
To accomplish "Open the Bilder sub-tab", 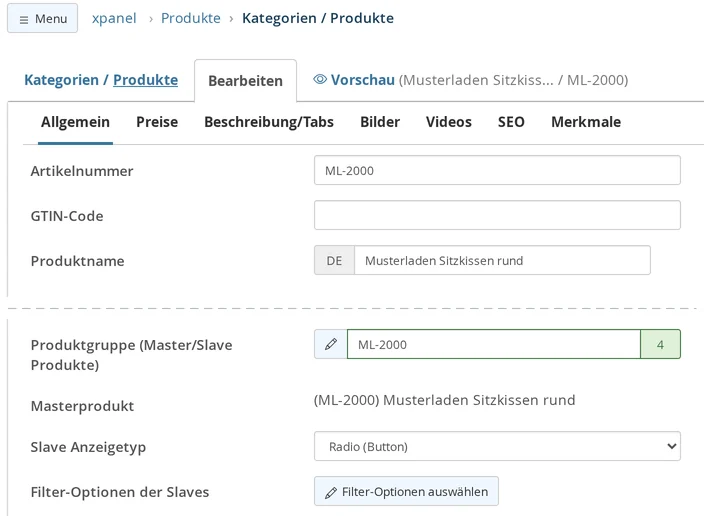I will click(380, 122).
